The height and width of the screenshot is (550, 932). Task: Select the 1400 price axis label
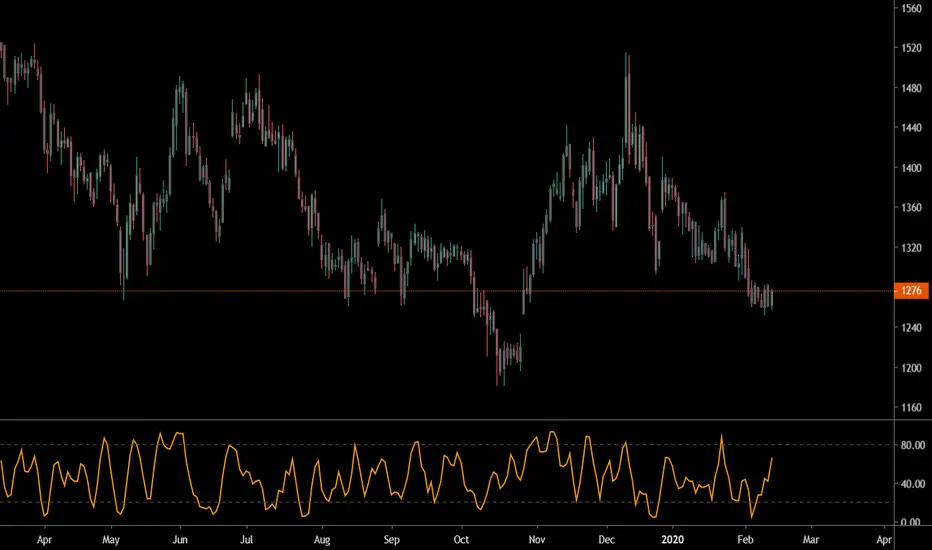pos(912,168)
